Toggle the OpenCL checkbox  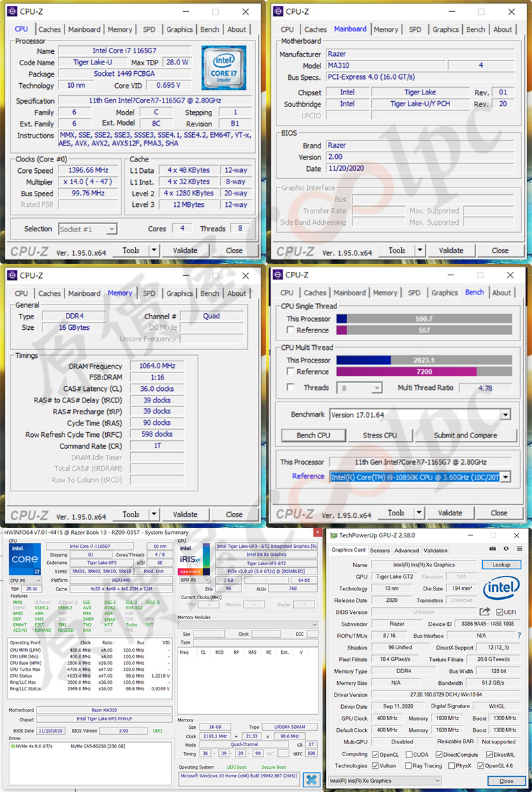[x=375, y=754]
